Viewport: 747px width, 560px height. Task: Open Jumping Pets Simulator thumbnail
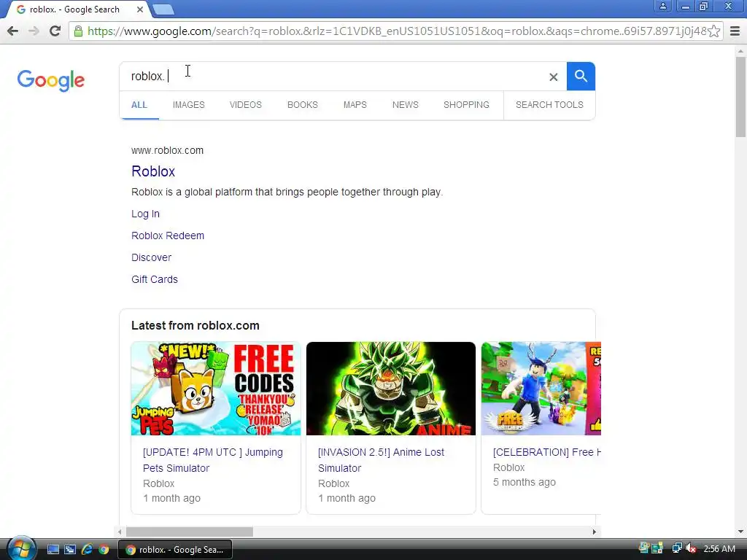click(x=216, y=389)
